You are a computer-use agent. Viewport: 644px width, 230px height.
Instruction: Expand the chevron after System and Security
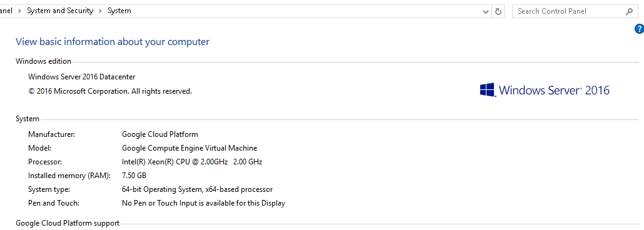[x=100, y=11]
